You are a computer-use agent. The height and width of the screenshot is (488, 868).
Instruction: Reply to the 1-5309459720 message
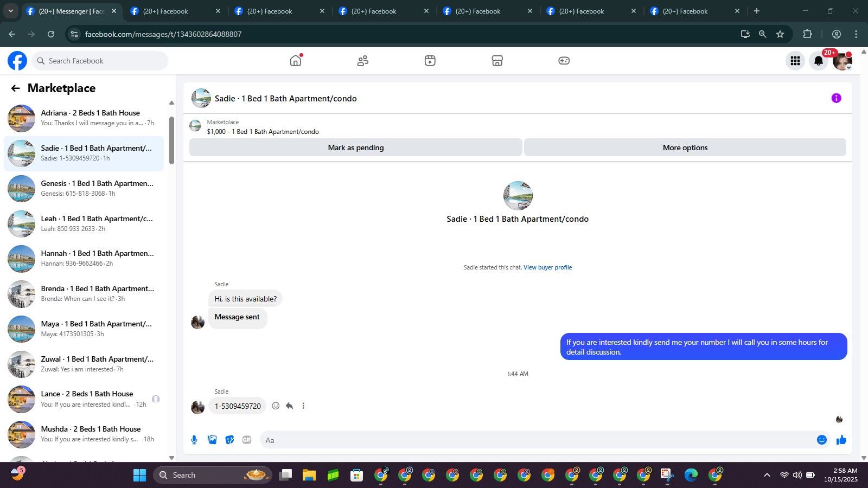(290, 406)
